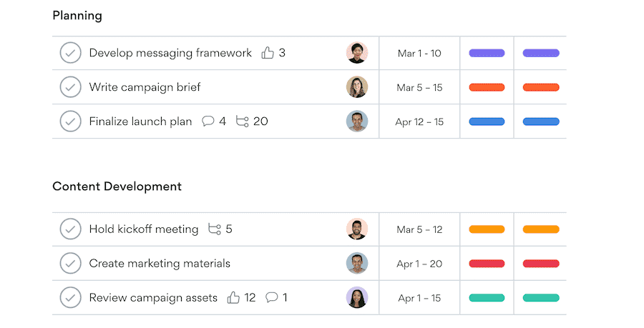644x328 pixels.
Task: Click comment bubble on Review campaign assets
Action: (x=272, y=298)
